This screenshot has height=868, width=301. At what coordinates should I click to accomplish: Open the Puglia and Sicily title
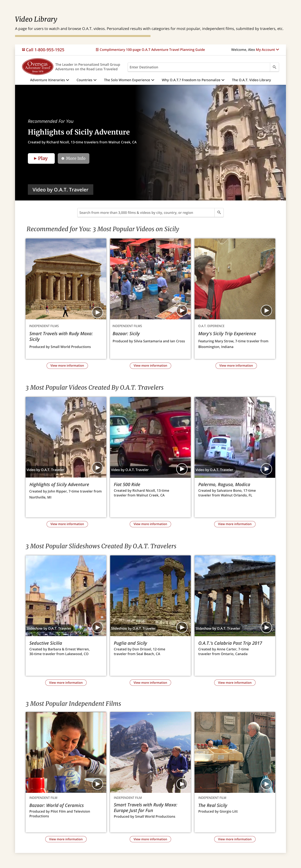point(131,643)
